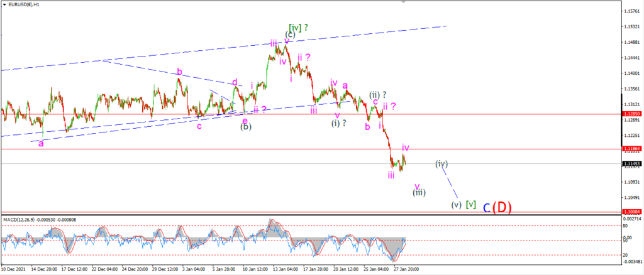Select the blue C wave label

tap(486, 208)
